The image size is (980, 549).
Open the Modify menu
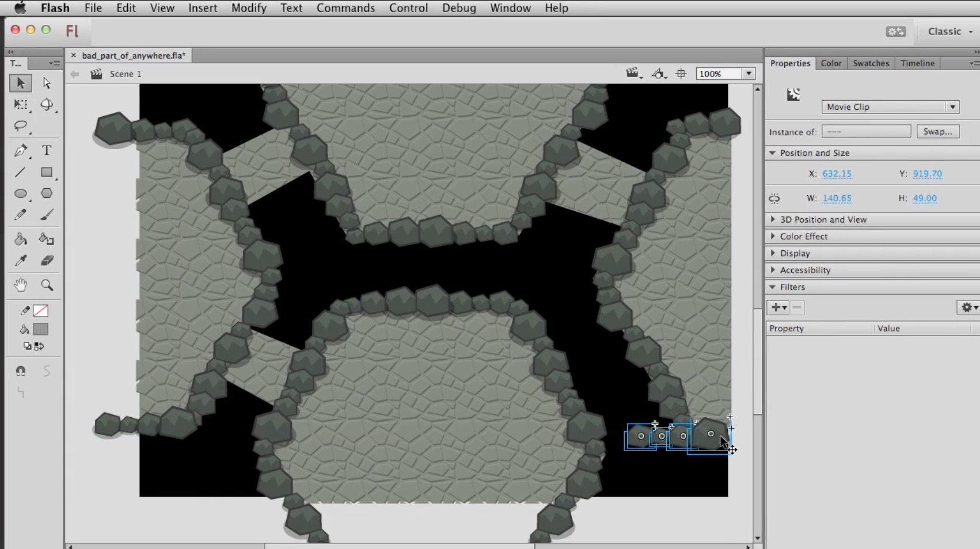(x=248, y=8)
